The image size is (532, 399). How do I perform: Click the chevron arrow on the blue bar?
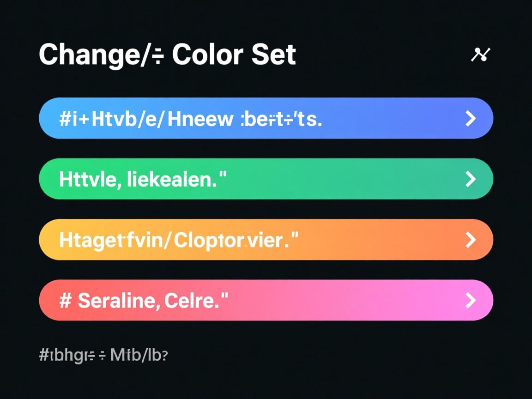click(470, 119)
